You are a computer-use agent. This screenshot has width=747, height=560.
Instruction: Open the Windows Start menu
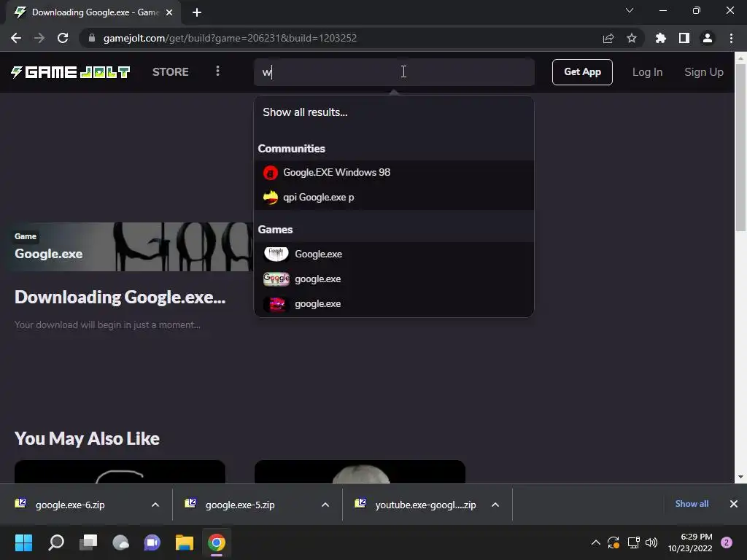pyautogui.click(x=23, y=542)
